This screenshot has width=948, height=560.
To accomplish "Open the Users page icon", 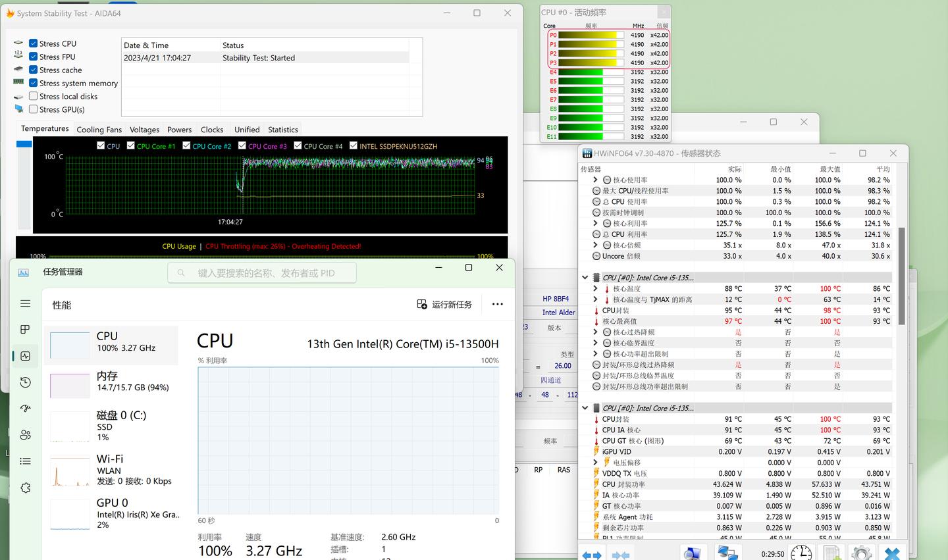I will [x=25, y=435].
